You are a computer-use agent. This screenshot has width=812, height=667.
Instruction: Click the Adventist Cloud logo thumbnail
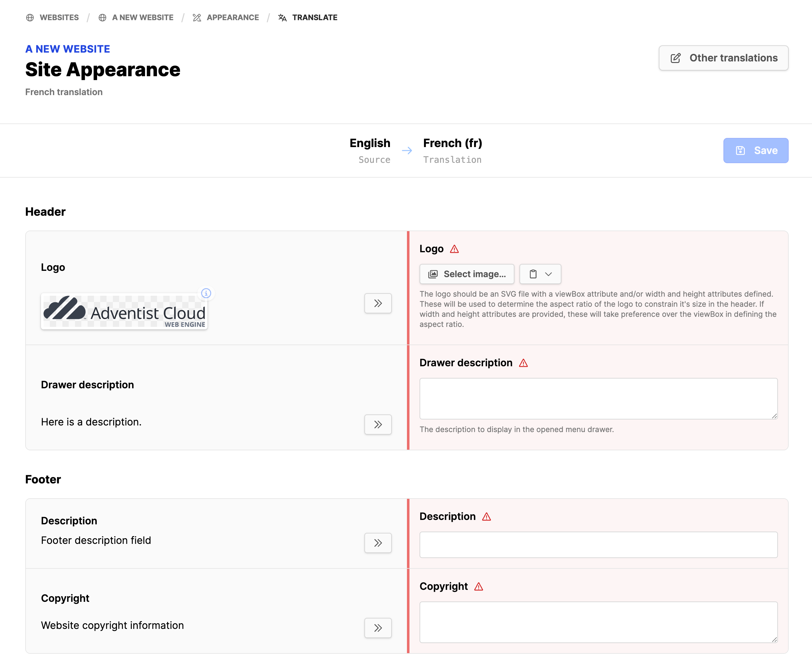(x=124, y=311)
